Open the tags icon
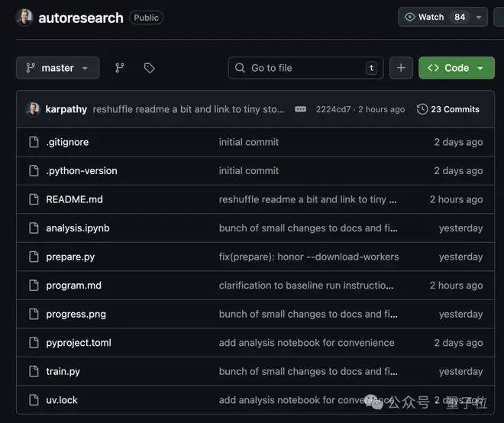Image resolution: width=504 pixels, height=423 pixels. click(150, 68)
